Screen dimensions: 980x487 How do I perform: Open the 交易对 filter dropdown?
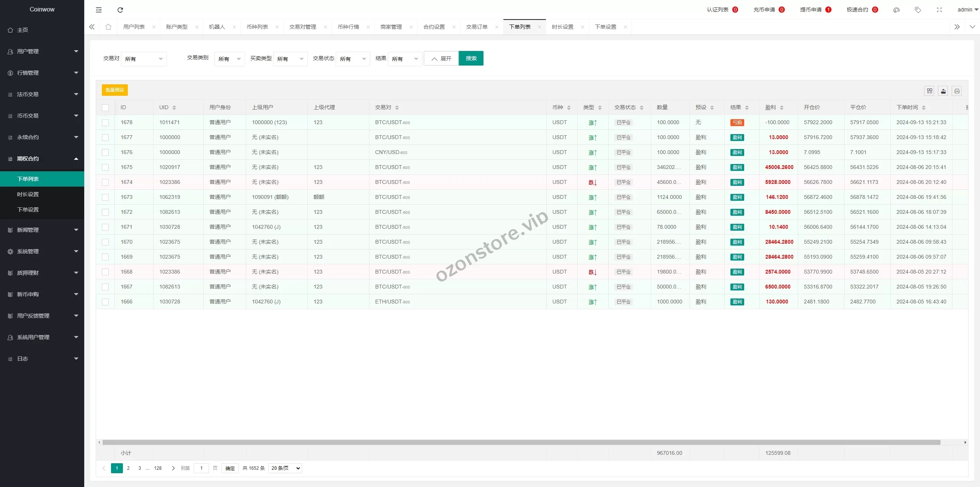144,59
